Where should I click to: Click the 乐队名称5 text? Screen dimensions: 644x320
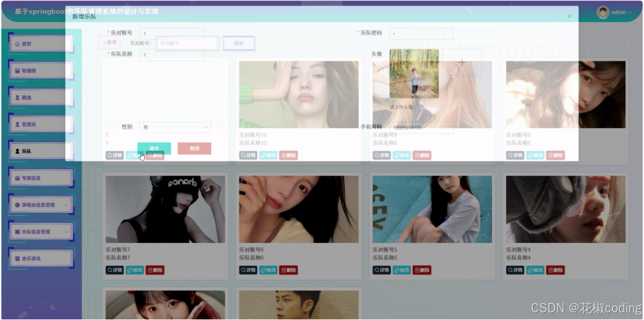pyautogui.click(x=385, y=258)
